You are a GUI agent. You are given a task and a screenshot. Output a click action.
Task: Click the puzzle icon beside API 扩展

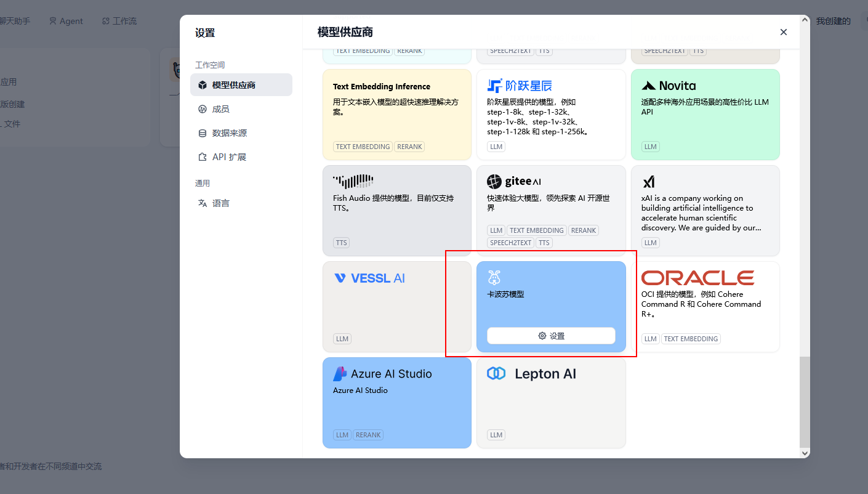pyautogui.click(x=202, y=157)
